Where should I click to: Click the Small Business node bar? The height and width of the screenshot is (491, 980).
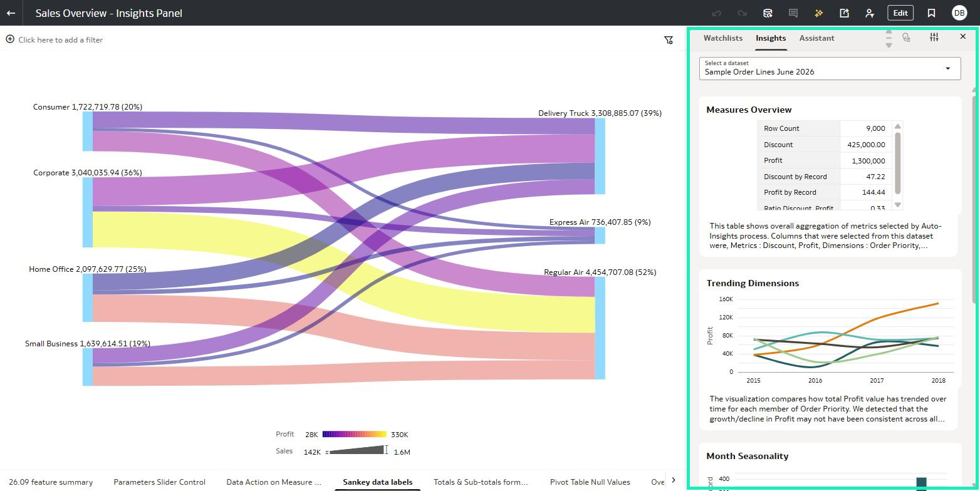(88, 367)
